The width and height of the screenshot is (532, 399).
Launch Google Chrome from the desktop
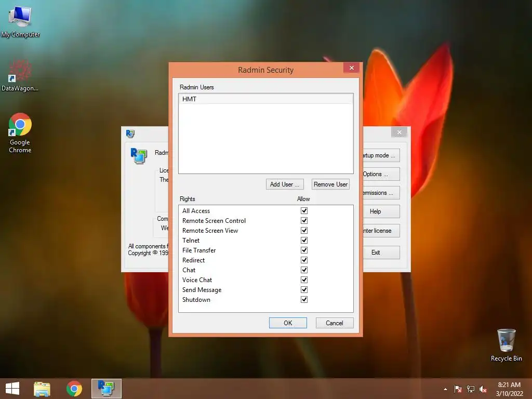[20, 132]
